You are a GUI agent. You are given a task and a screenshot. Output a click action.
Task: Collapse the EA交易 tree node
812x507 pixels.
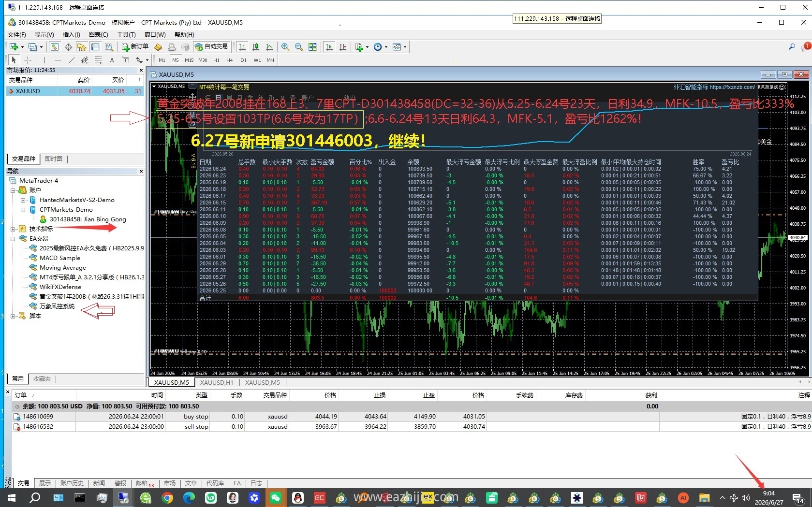click(x=13, y=239)
